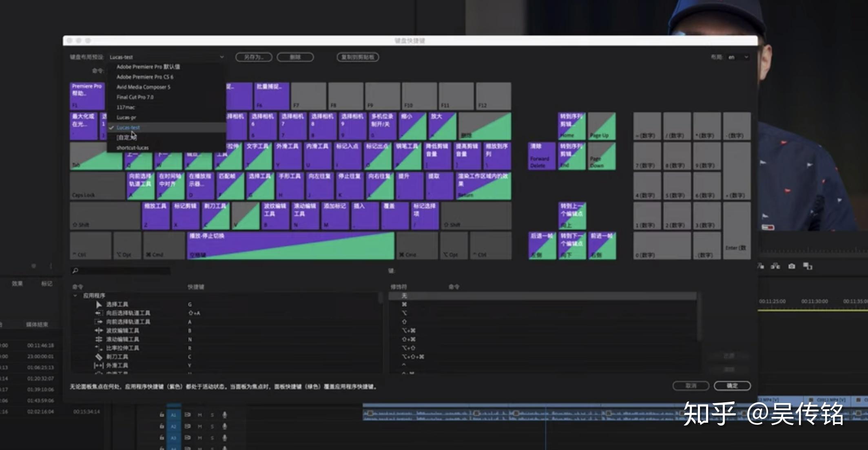The height and width of the screenshot is (450, 868).
Task: Click the 复制到剪贴板 button
Action: 358,57
